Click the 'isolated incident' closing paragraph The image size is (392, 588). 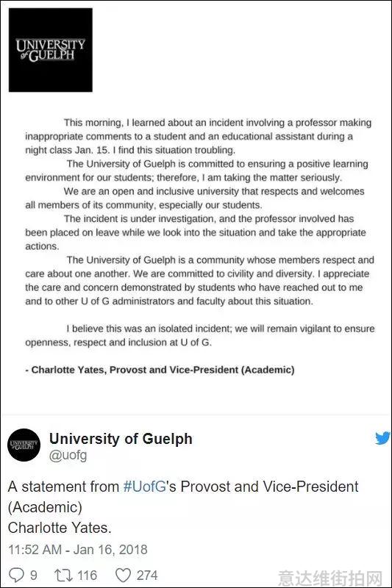pyautogui.click(x=200, y=335)
